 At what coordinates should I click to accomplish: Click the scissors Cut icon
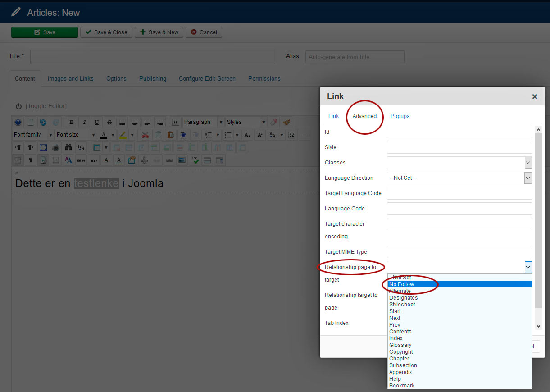point(145,135)
